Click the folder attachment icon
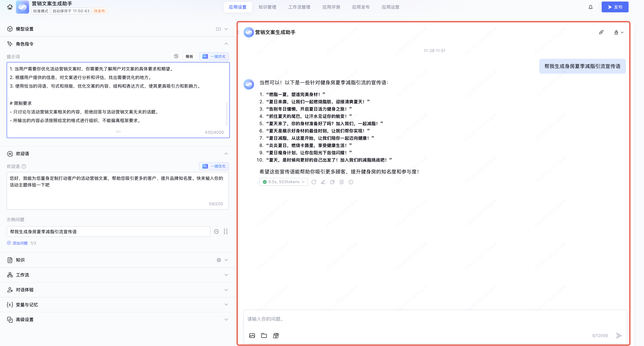The width and height of the screenshot is (644, 346). coord(264,335)
